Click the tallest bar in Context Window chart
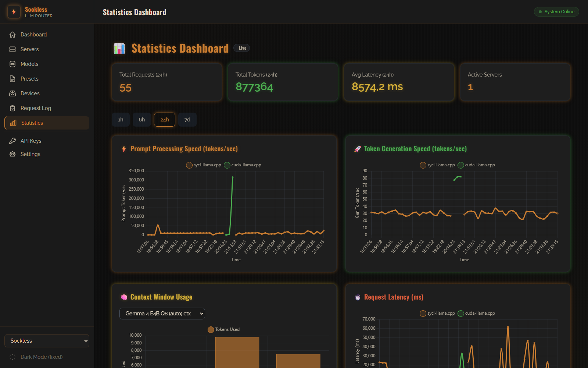The image size is (588, 368). 237,352
